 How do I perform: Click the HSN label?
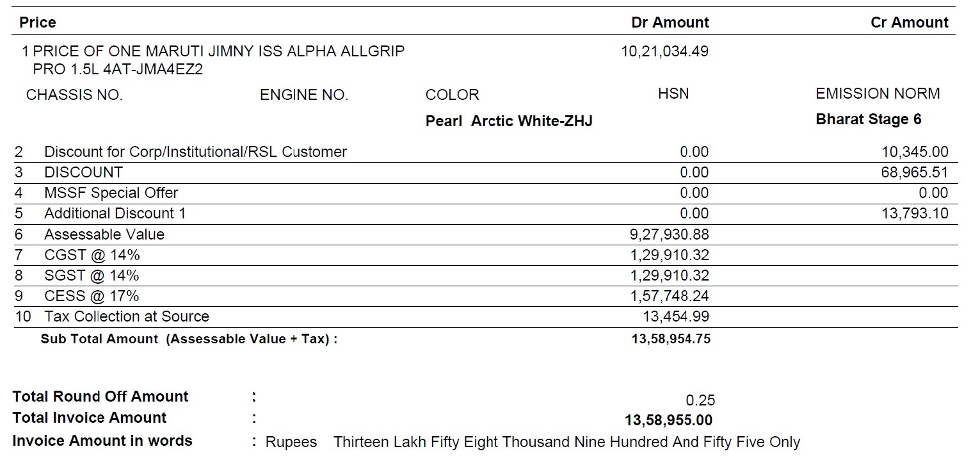673,94
